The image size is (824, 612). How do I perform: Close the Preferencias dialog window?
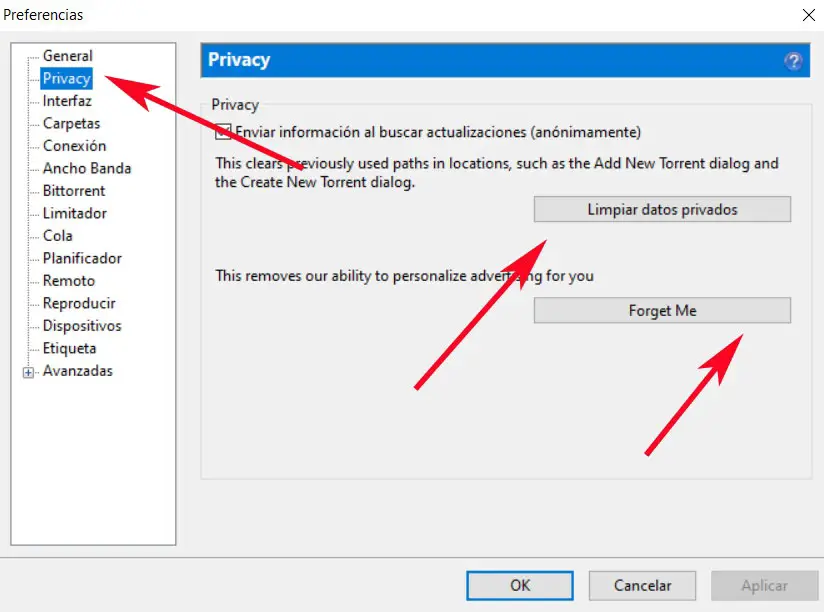pos(808,15)
